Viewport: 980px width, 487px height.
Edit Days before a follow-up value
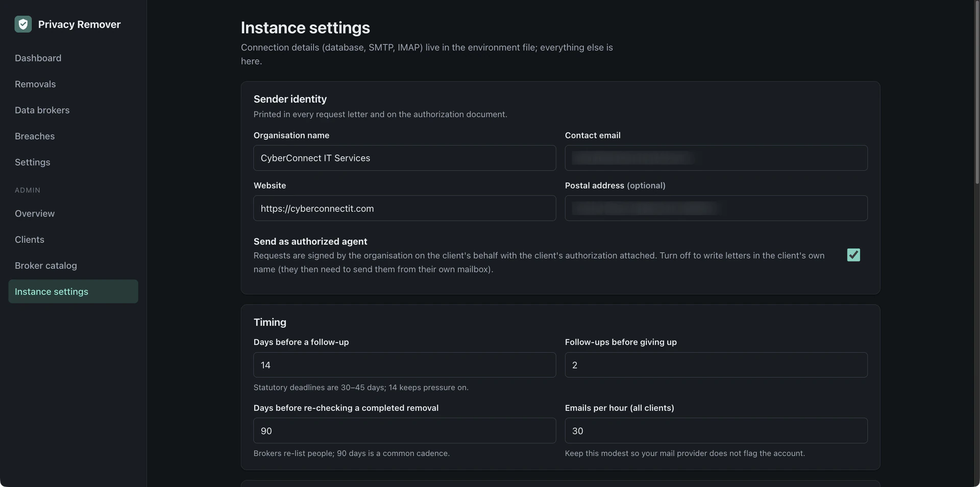tap(405, 365)
